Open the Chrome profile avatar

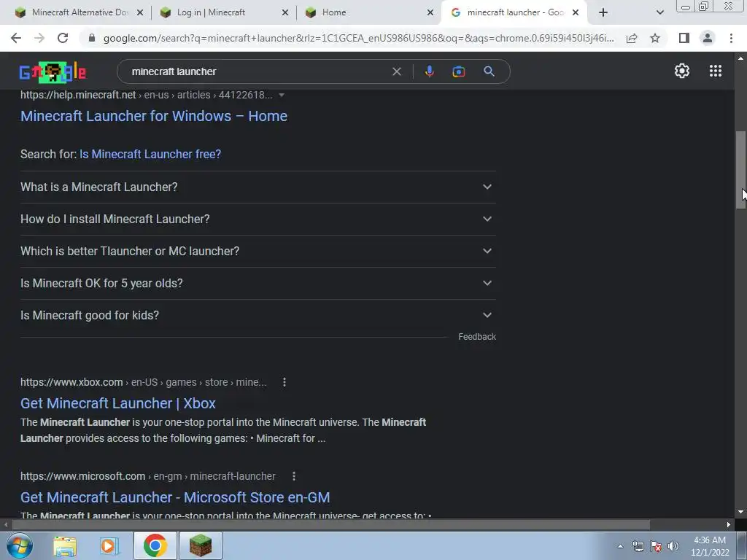coord(708,38)
